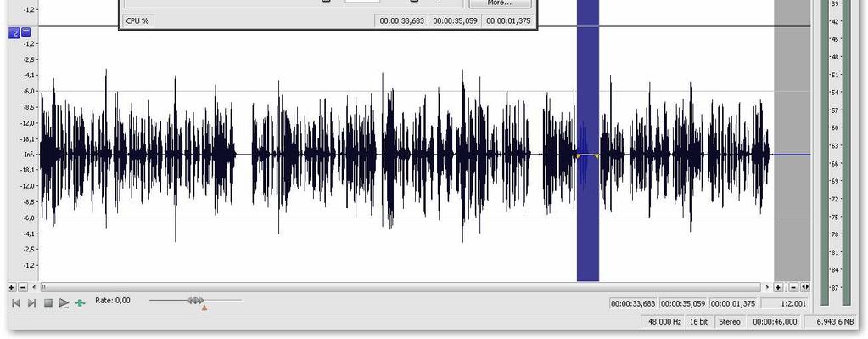Click the zoom ratio 1:2.001 field
The height and width of the screenshot is (339, 868).
click(783, 303)
